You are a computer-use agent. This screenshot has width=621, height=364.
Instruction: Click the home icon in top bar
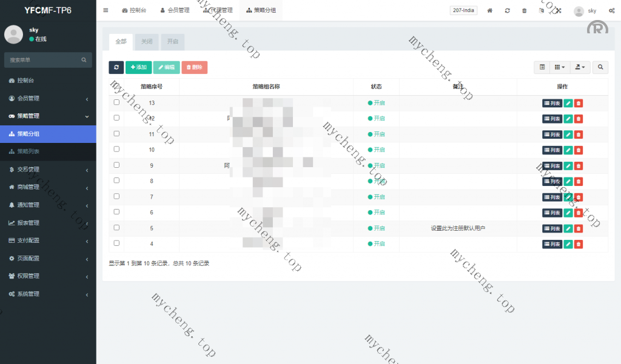pos(490,10)
